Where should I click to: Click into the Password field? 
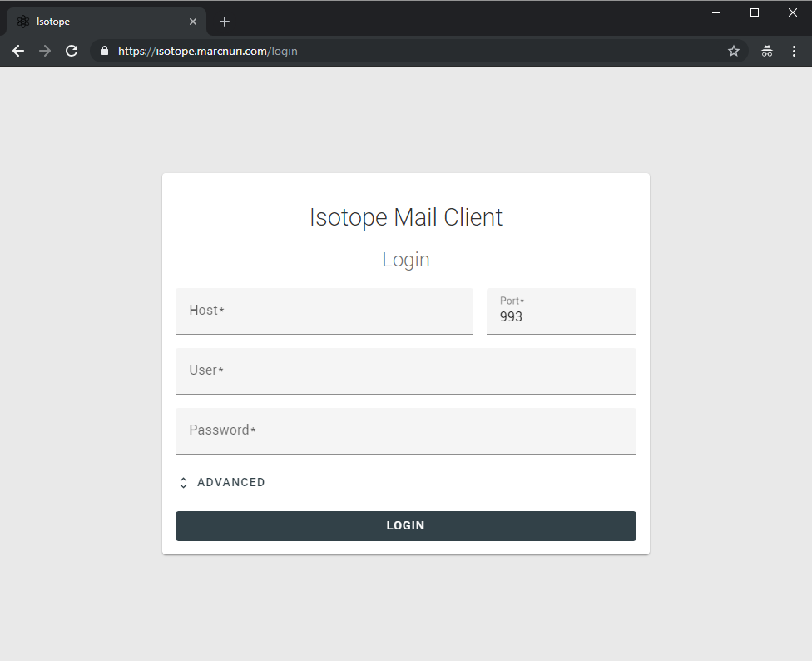pos(406,431)
